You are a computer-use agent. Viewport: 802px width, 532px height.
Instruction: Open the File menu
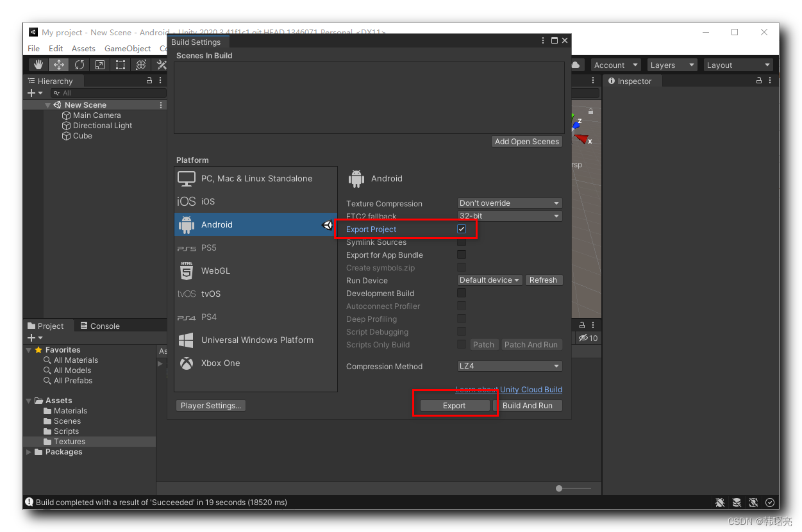[34, 49]
